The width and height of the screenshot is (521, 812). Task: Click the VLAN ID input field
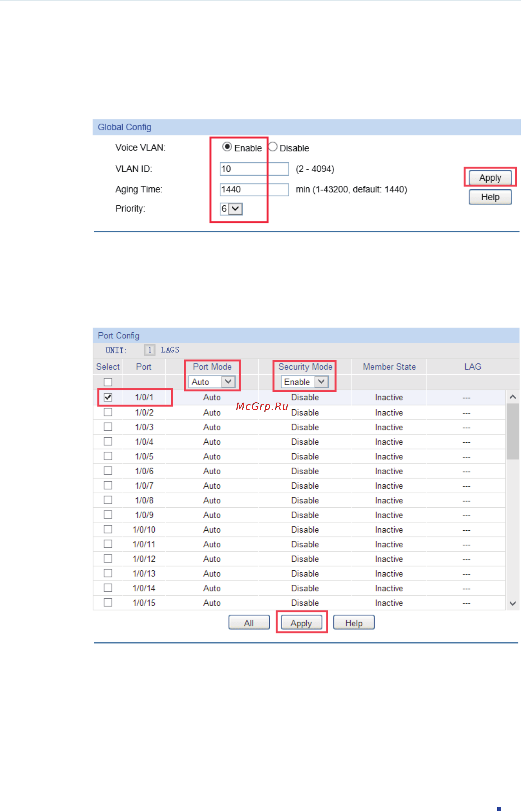(x=254, y=169)
